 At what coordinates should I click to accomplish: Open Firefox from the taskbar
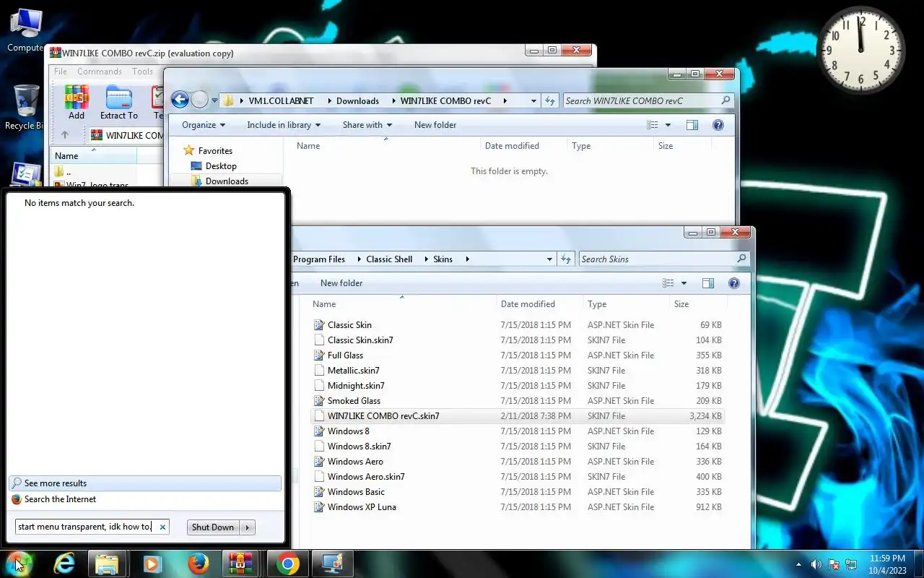(x=197, y=564)
